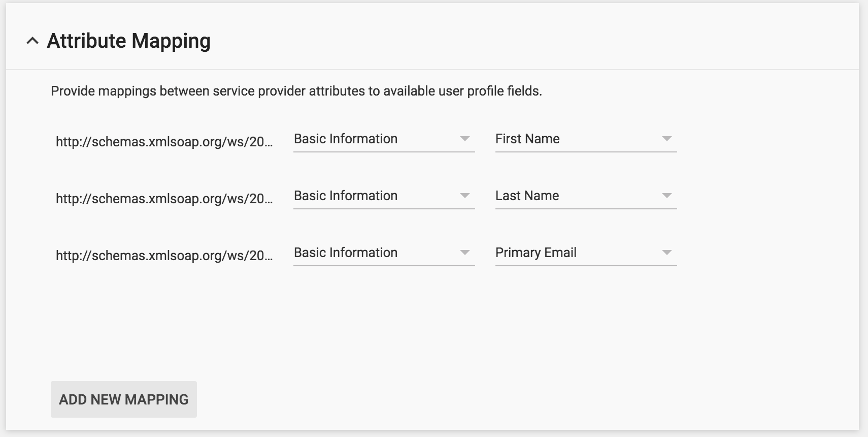Open Basic Information dropdown in First Name row
Image resolution: width=868 pixels, height=437 pixels.
(x=376, y=139)
